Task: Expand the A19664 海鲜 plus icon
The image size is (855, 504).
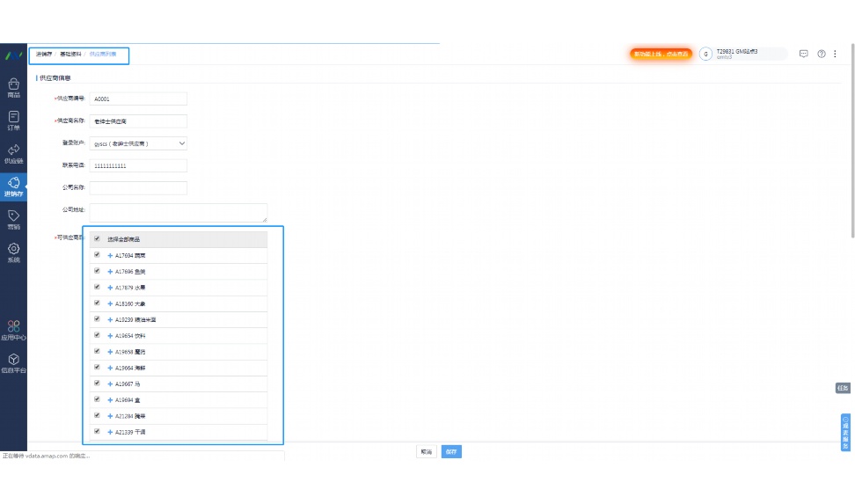Action: [x=110, y=368]
